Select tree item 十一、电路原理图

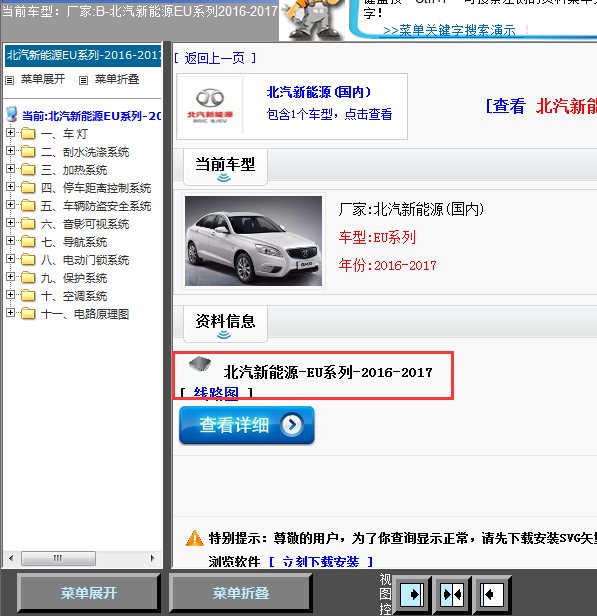point(85,314)
